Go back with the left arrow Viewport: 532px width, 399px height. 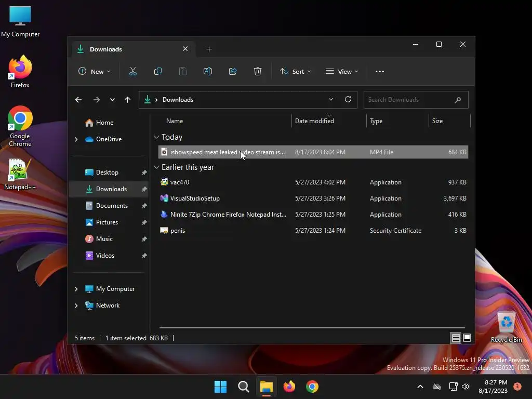pos(78,100)
